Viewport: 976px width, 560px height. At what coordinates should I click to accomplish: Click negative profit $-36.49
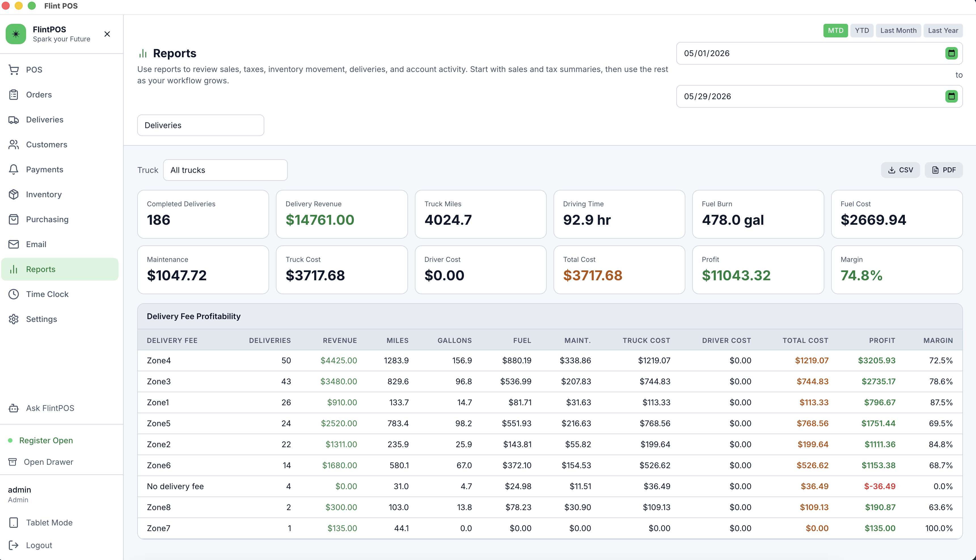879,486
